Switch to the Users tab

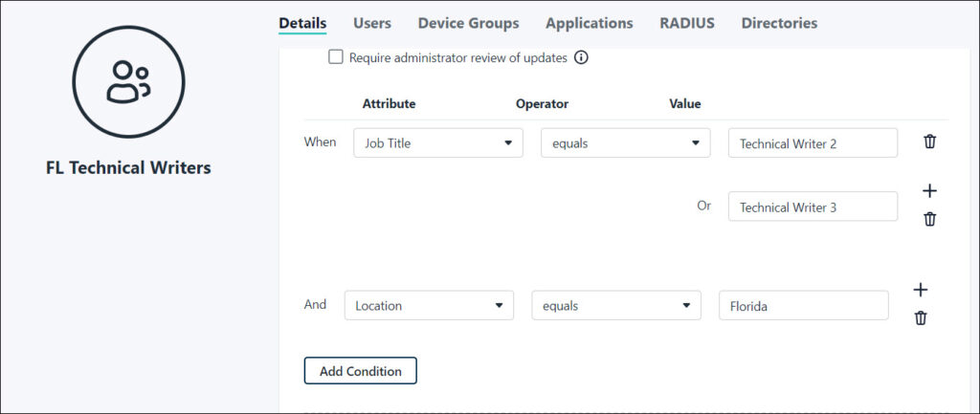coord(372,23)
